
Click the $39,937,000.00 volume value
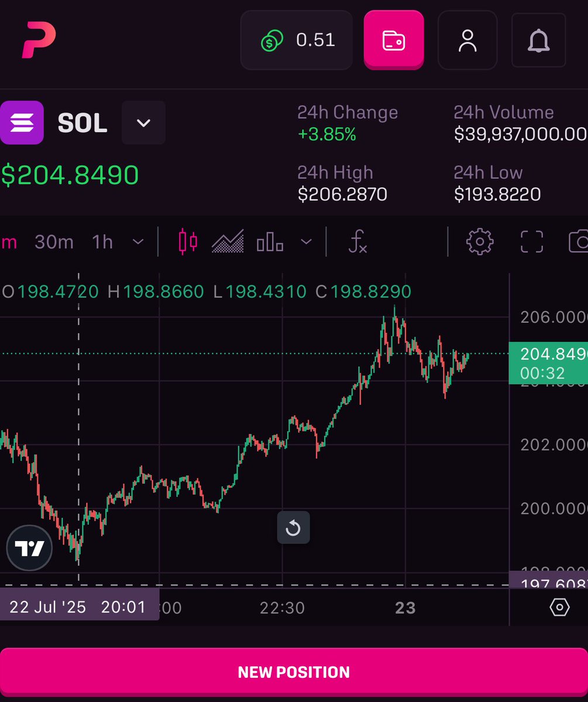(x=521, y=135)
